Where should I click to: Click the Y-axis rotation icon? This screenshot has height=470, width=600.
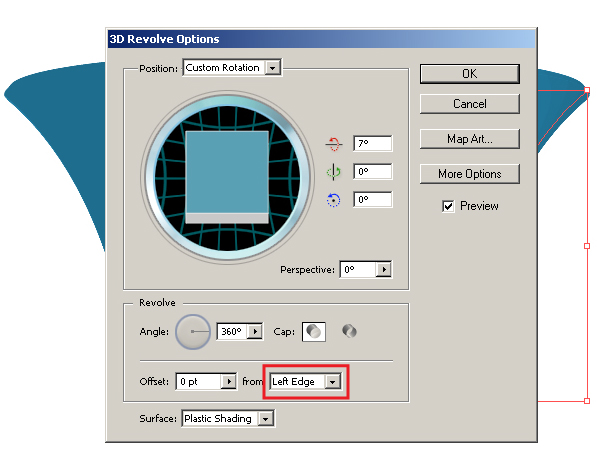pyautogui.click(x=333, y=172)
